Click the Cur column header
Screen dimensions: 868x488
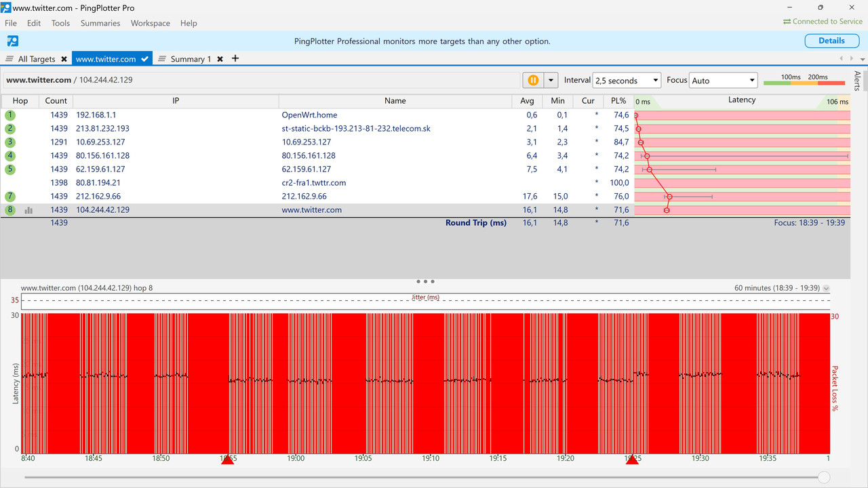tap(588, 101)
